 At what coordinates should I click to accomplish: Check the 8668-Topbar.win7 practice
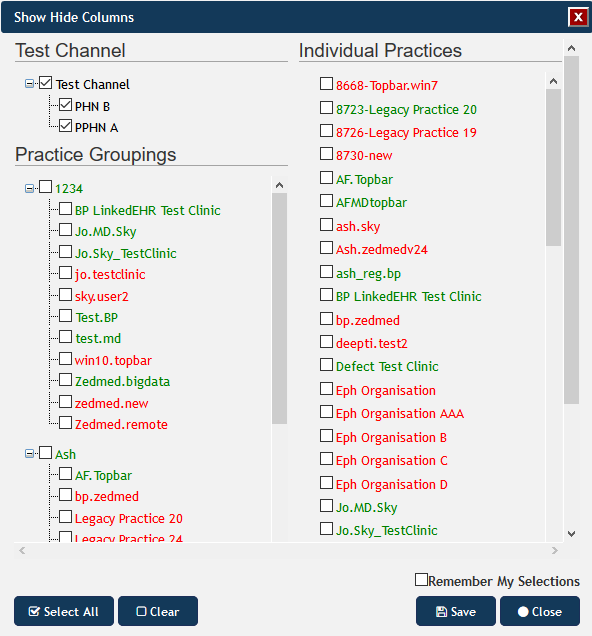[326, 84]
